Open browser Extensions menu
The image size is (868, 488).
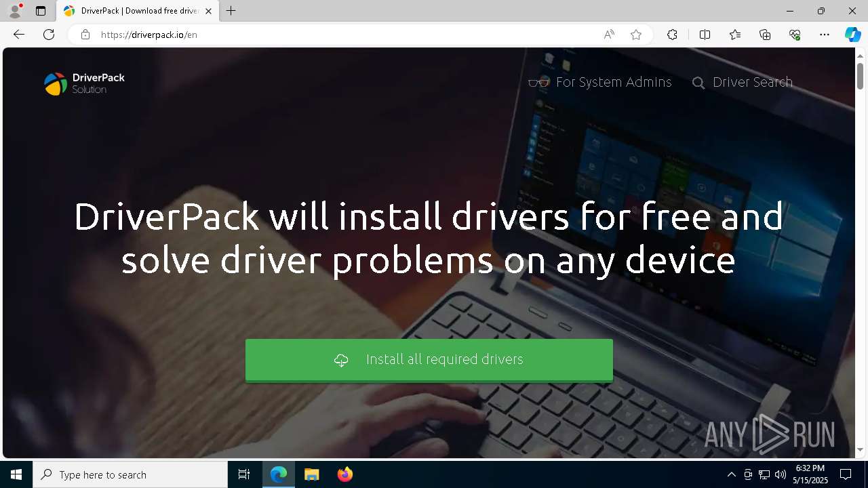pos(672,35)
